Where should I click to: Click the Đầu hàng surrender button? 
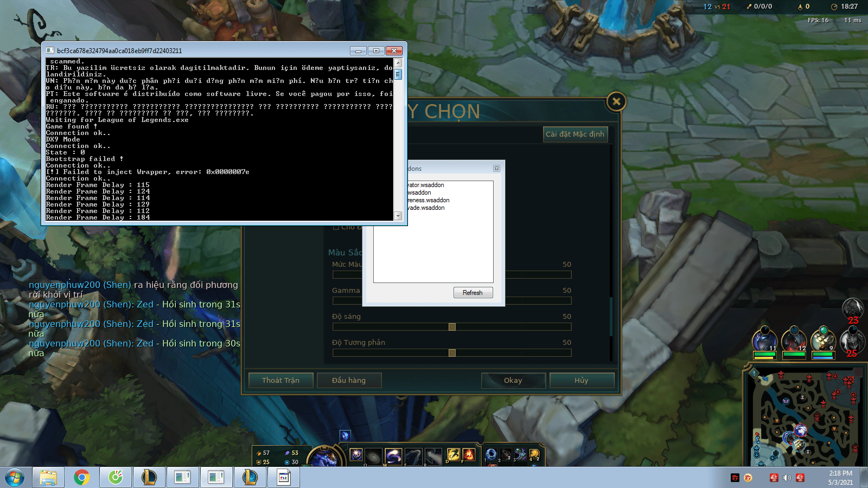349,381
